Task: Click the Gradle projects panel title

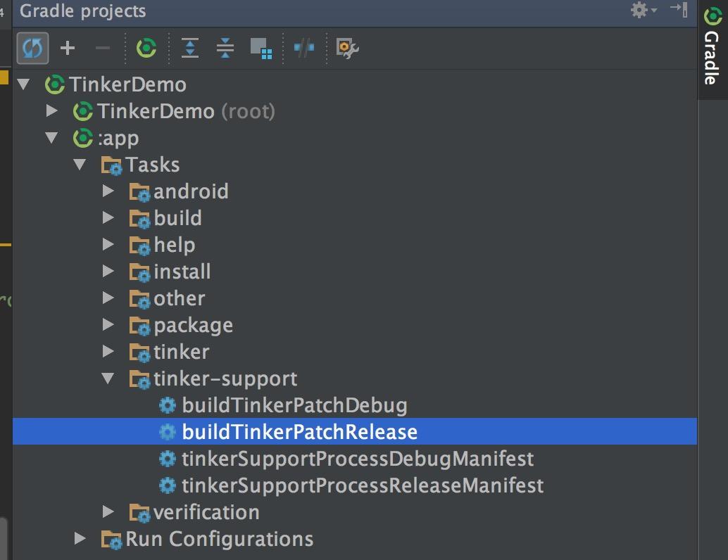Action: pos(82,11)
